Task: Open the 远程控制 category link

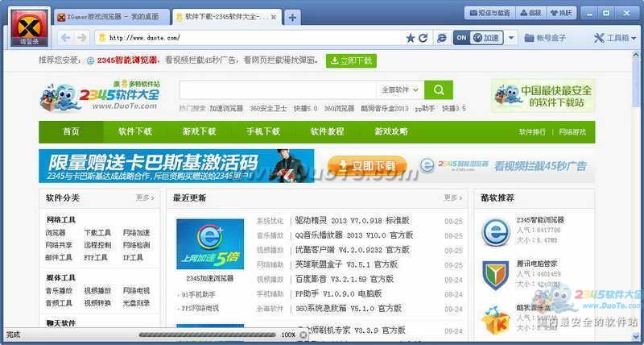Action: 97,245
